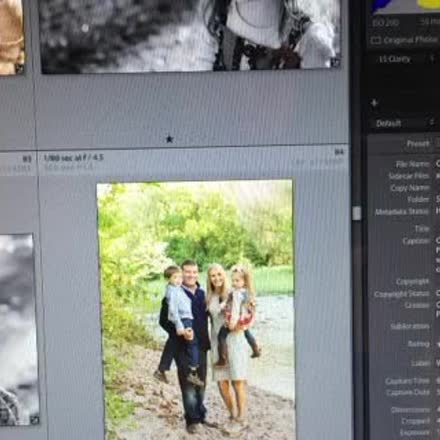Click the Metadata Status label
This screenshot has width=440, height=440.
click(402, 212)
